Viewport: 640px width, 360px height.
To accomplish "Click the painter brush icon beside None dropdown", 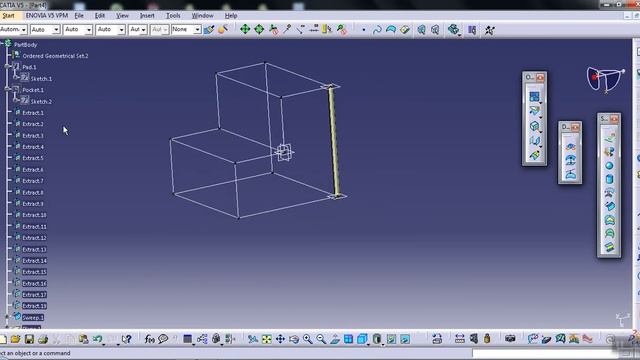I will [209, 29].
